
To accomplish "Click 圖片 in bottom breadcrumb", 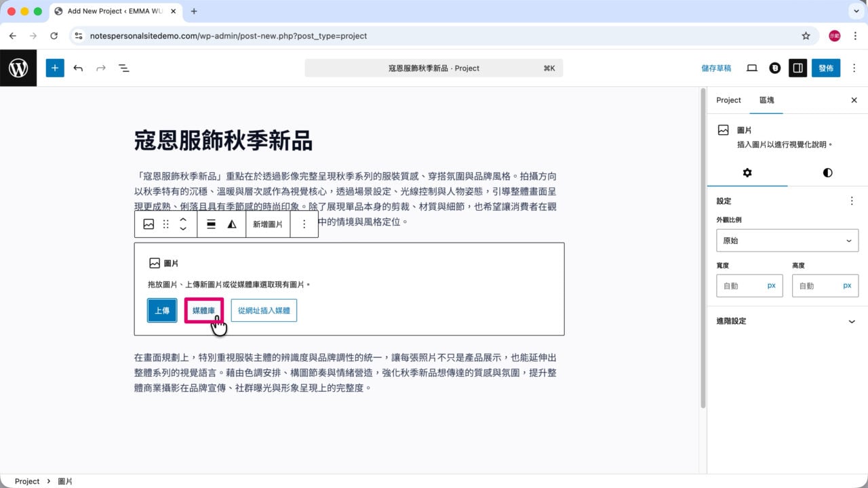I will click(65, 481).
